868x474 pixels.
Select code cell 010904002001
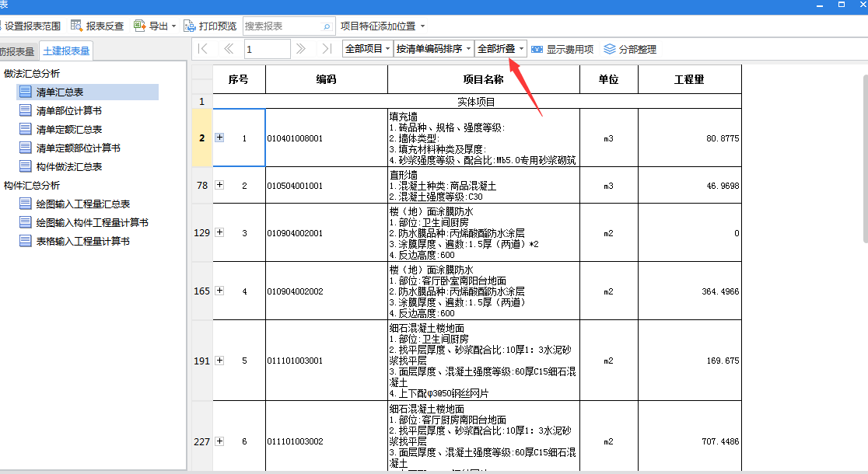coord(327,233)
